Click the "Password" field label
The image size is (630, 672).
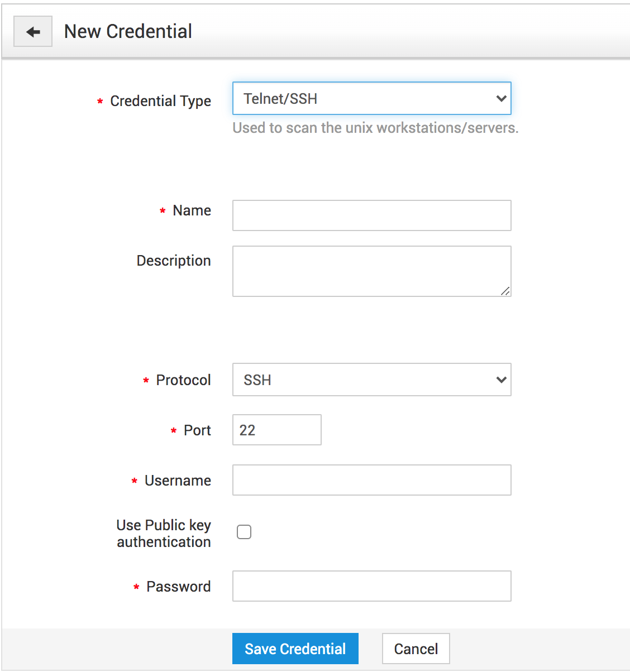178,587
